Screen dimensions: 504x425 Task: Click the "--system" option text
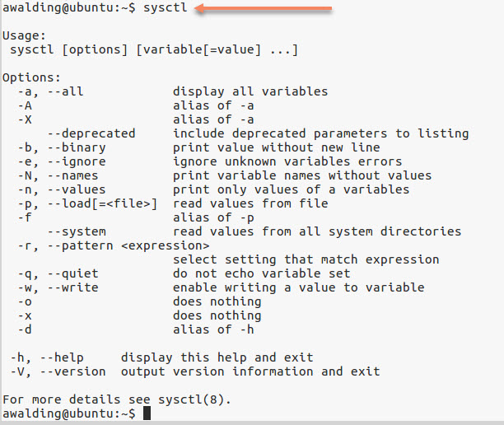coord(77,231)
